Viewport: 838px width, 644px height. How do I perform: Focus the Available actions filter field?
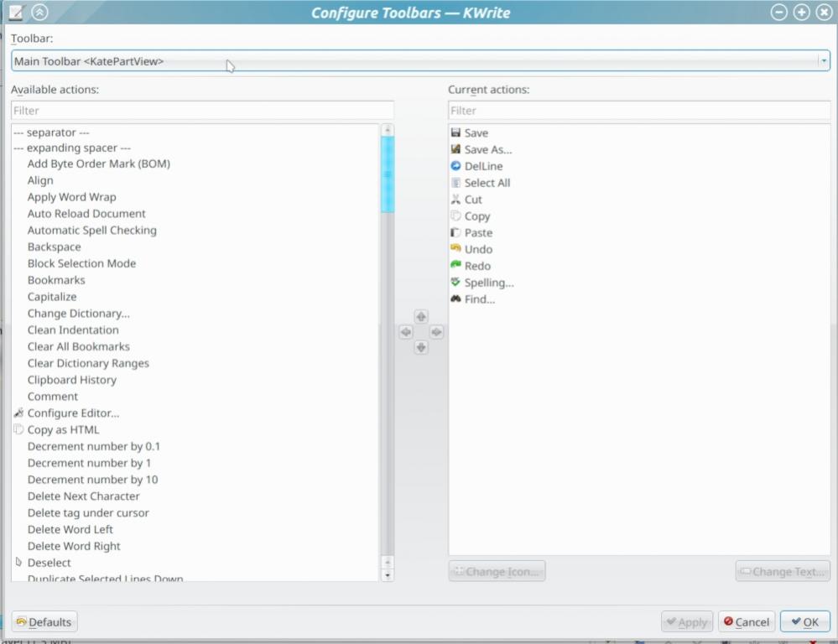202,111
